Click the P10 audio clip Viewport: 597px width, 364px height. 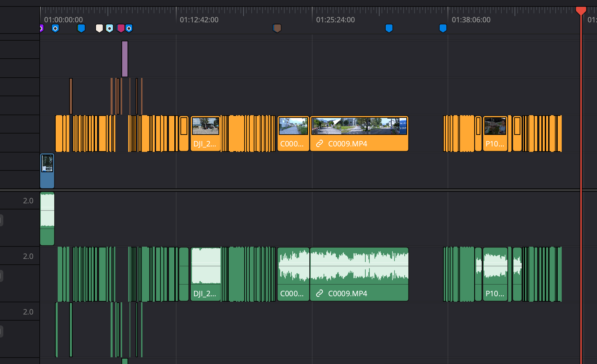[x=495, y=274]
